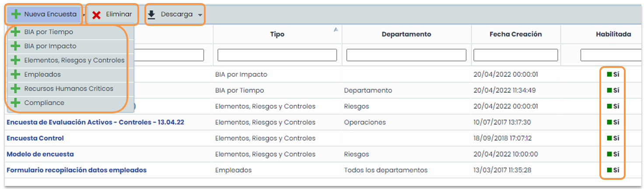The height and width of the screenshot is (189, 644).
Task: Open the Nueva Encuesta dropdown arrow
Action: click(84, 15)
